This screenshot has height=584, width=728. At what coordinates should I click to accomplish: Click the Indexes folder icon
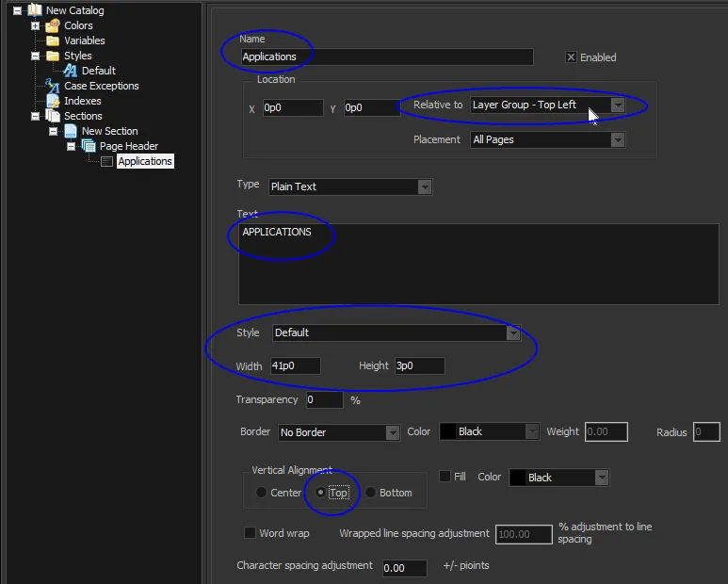pyautogui.click(x=53, y=101)
